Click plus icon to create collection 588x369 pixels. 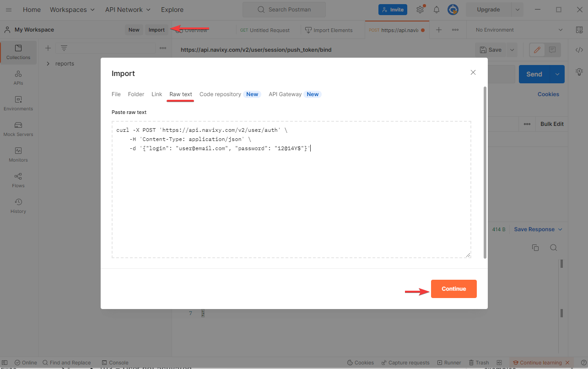coord(48,48)
